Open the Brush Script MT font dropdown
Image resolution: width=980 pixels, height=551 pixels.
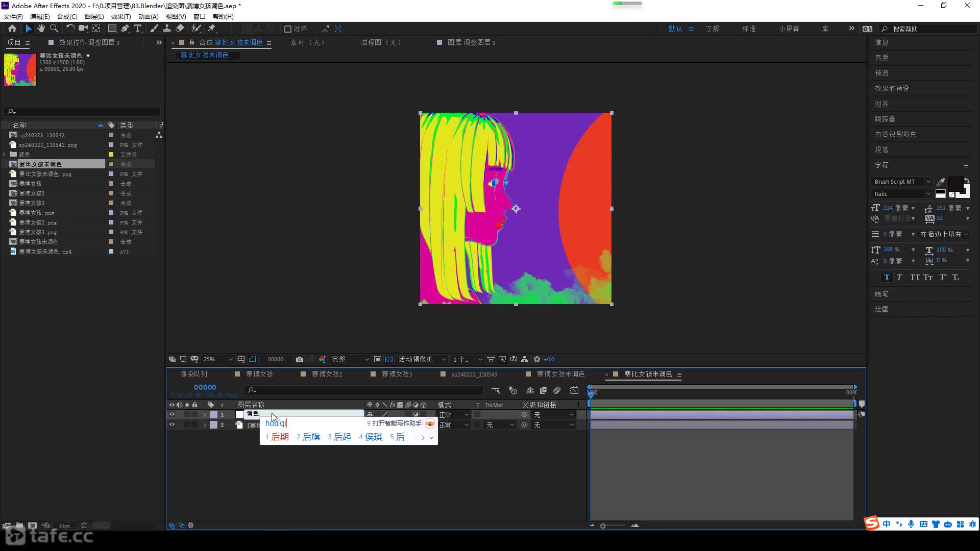point(902,182)
